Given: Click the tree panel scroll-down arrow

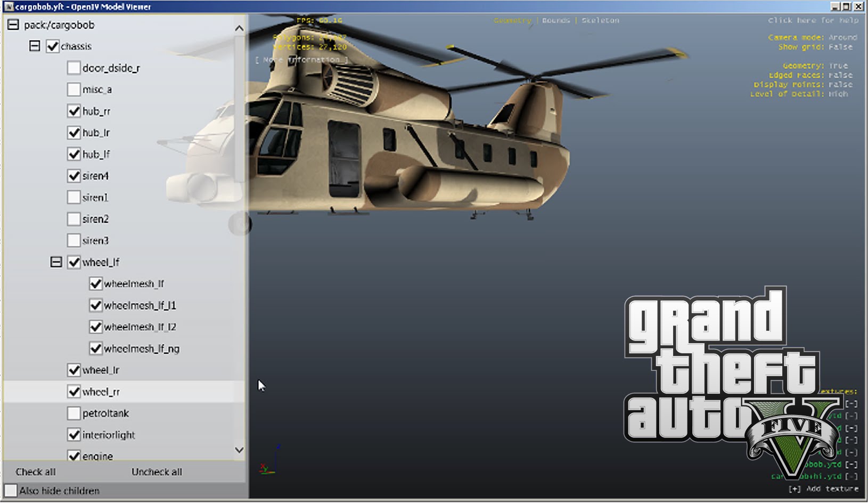Looking at the screenshot, I should [x=239, y=450].
